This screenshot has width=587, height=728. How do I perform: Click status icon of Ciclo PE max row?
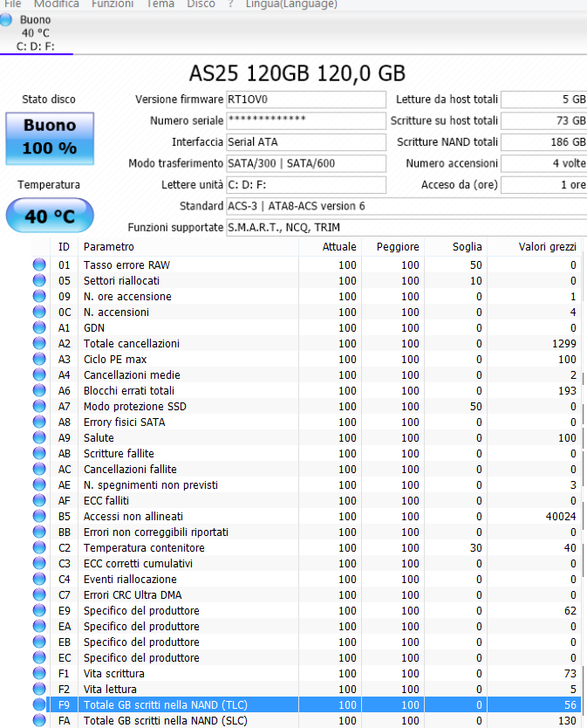39,359
